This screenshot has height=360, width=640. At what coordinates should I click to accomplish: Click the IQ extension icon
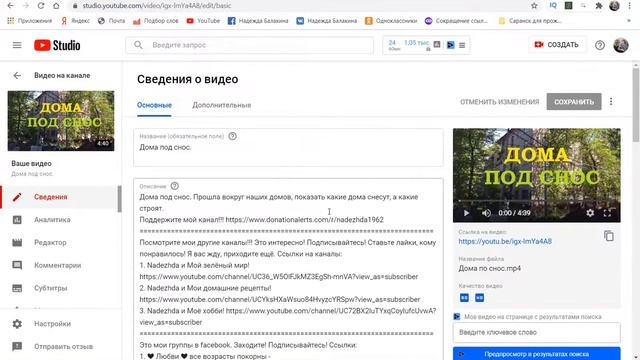pyautogui.click(x=553, y=5)
